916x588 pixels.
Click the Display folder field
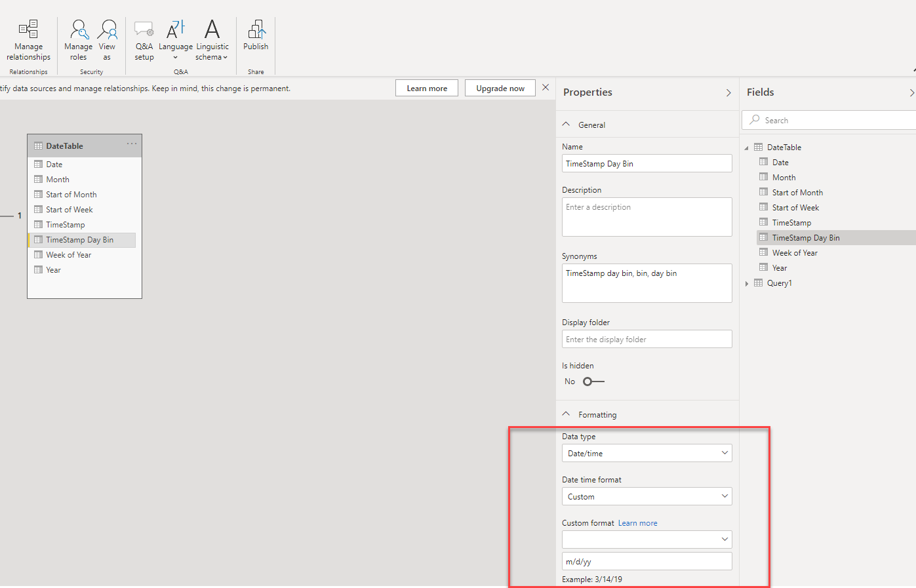point(647,339)
